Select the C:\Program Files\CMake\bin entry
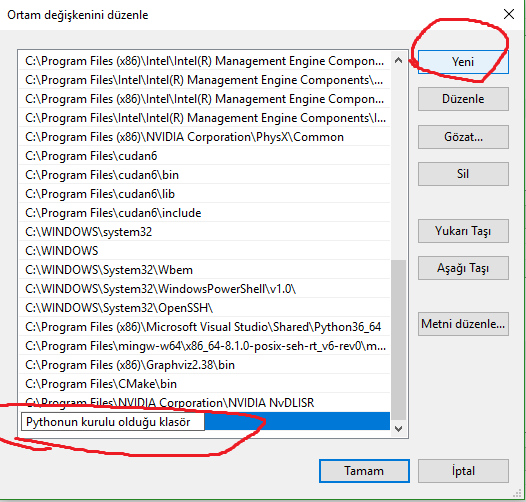This screenshot has height=502, width=526. coord(205,384)
